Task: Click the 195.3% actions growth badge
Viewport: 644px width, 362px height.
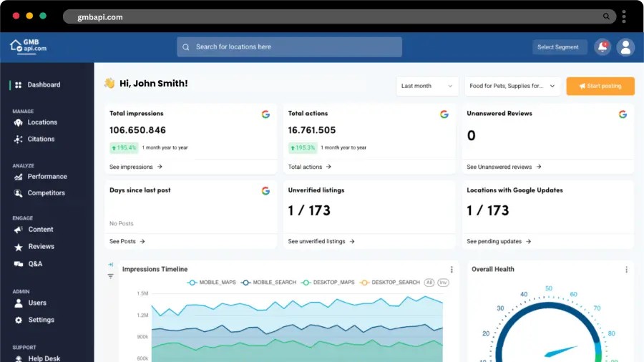Action: tap(303, 148)
